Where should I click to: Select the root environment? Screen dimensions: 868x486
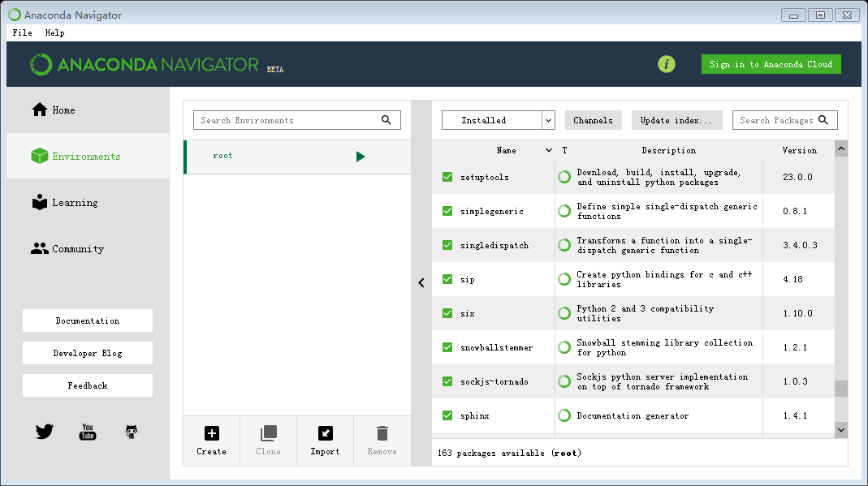[297, 157]
